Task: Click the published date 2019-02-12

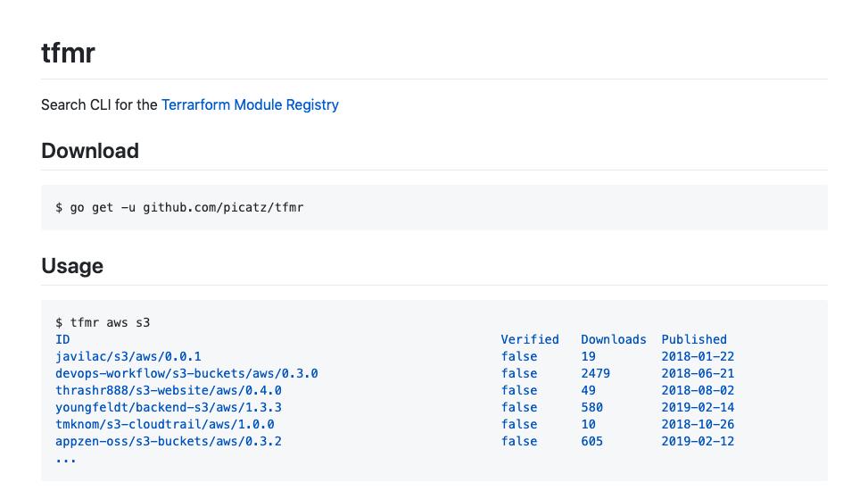Action: [x=698, y=441]
